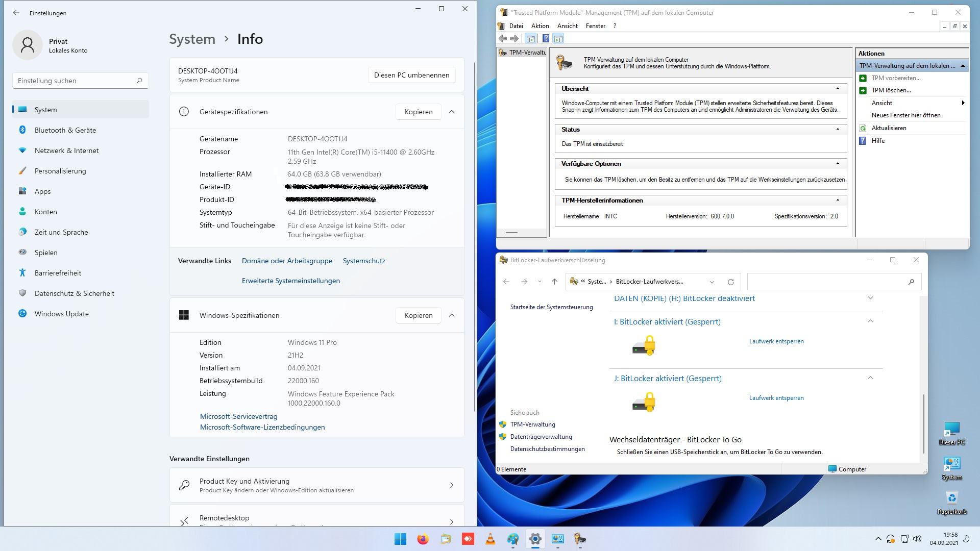Open File Explorer from the taskbar
Screen dimensions: 980x551
coord(445,539)
